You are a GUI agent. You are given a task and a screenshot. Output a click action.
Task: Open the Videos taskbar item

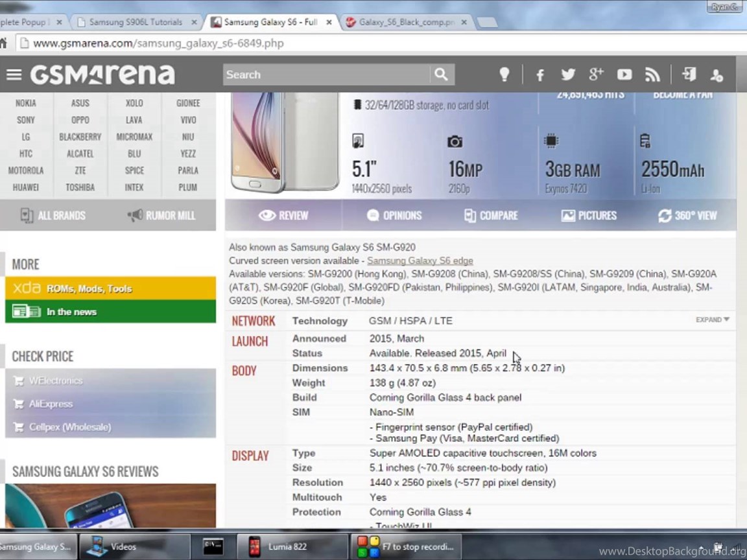134,546
